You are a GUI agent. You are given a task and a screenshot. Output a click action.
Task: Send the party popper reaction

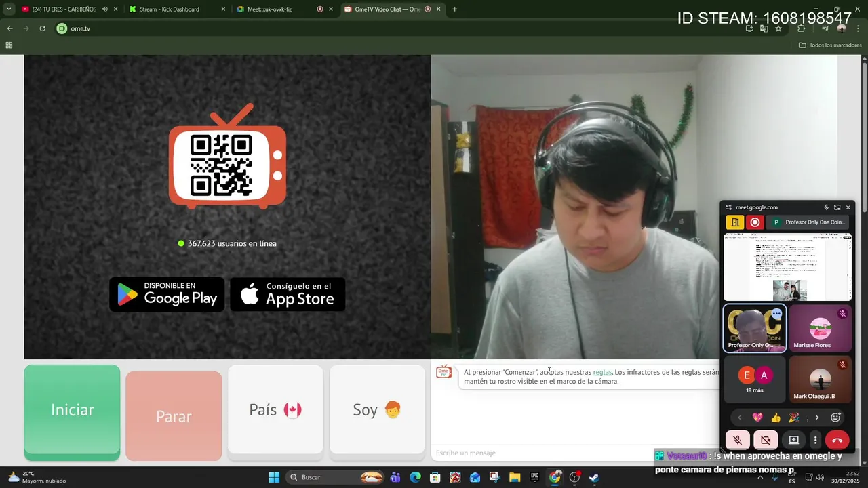coord(793,418)
